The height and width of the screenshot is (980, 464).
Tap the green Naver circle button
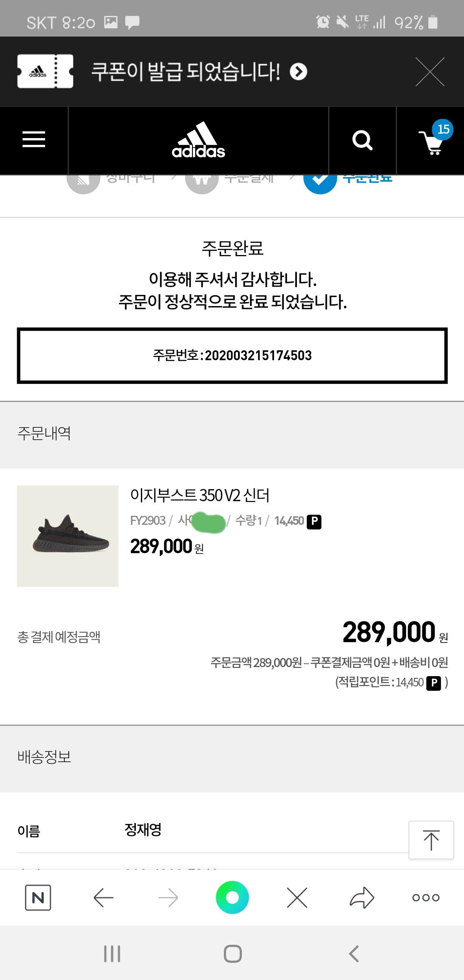[232, 897]
